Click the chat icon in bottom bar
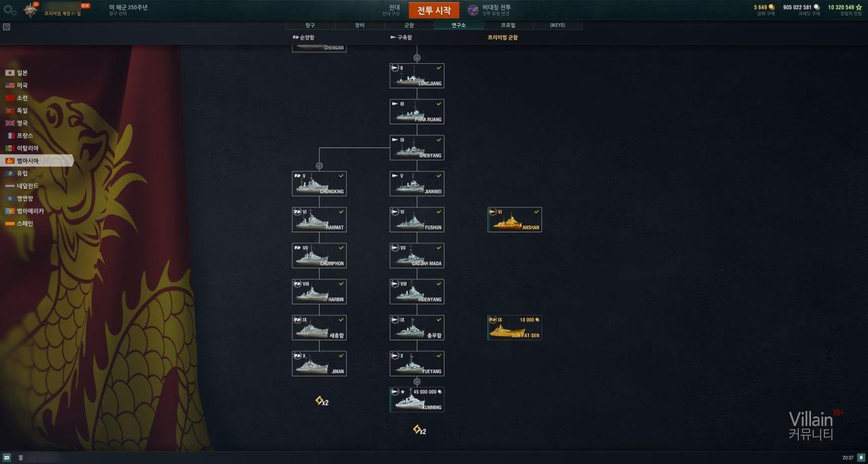The image size is (868, 464). coord(7,458)
